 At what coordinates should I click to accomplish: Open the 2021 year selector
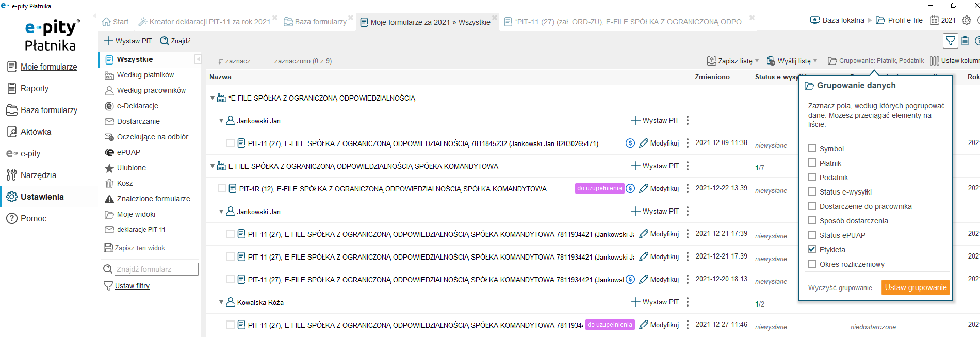pos(943,20)
